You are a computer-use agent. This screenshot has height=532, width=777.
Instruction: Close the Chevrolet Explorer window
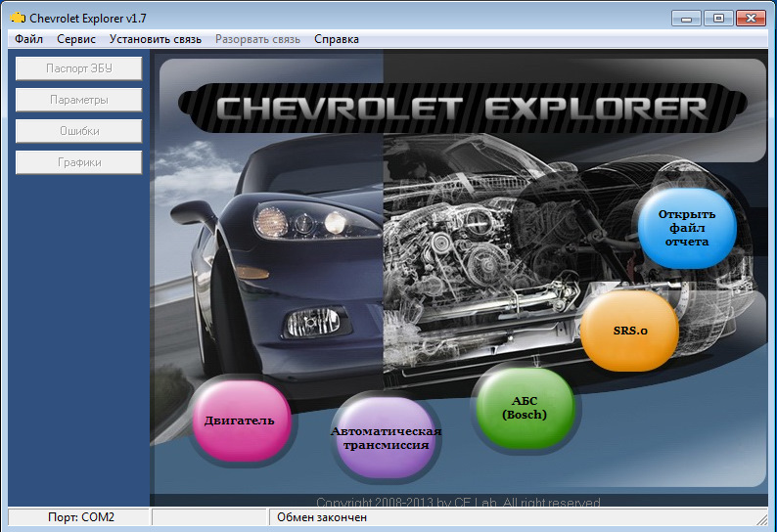[x=752, y=19]
